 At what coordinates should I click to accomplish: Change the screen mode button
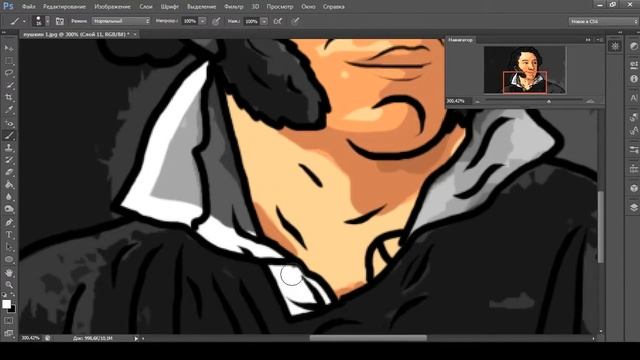tap(9, 333)
